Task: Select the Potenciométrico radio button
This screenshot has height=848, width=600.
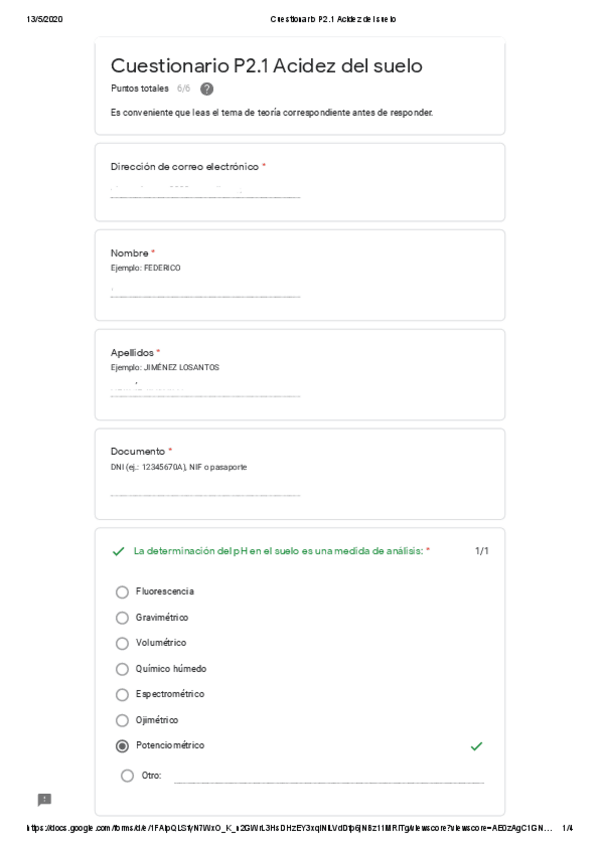Action: [123, 746]
